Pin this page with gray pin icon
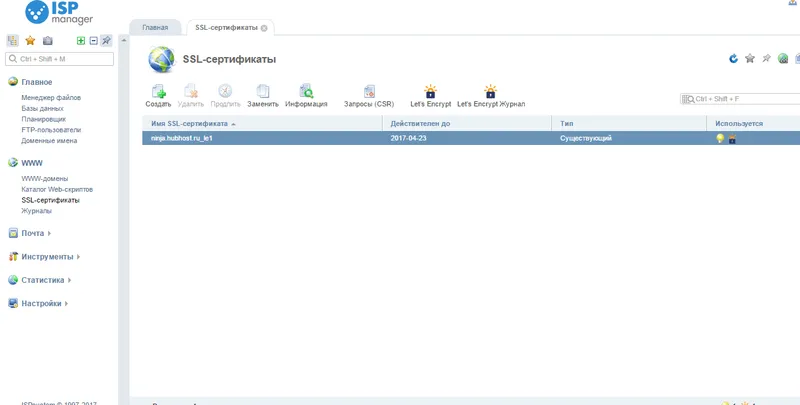800x405 pixels. click(766, 59)
